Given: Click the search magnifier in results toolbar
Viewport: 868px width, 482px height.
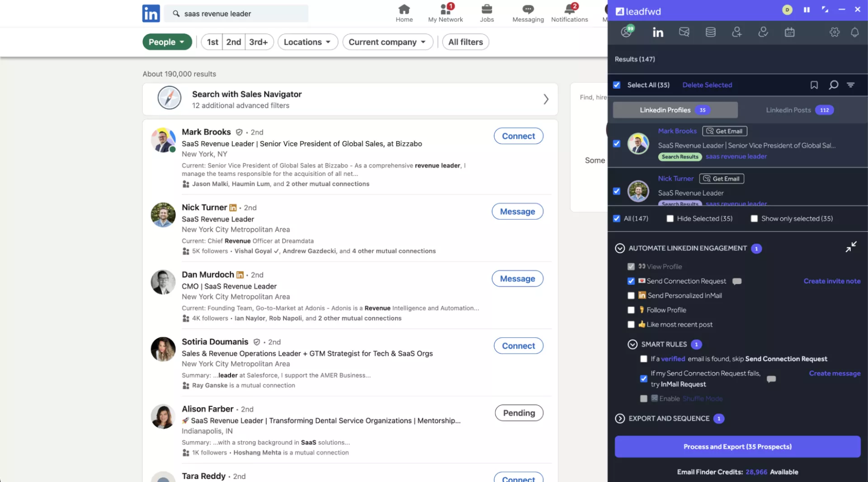Looking at the screenshot, I should [833, 85].
